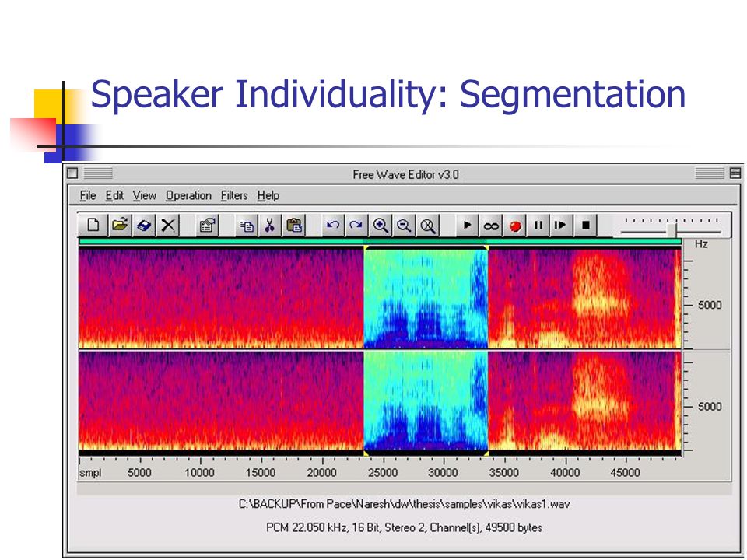Image resolution: width=747 pixels, height=560 pixels.
Task: Zoom in on the spectrogram
Action: (381, 225)
